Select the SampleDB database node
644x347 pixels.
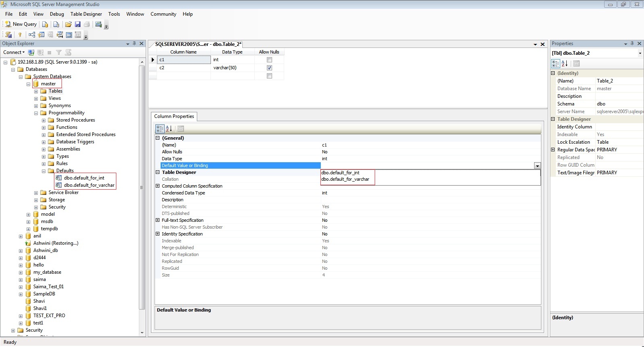[x=44, y=294]
